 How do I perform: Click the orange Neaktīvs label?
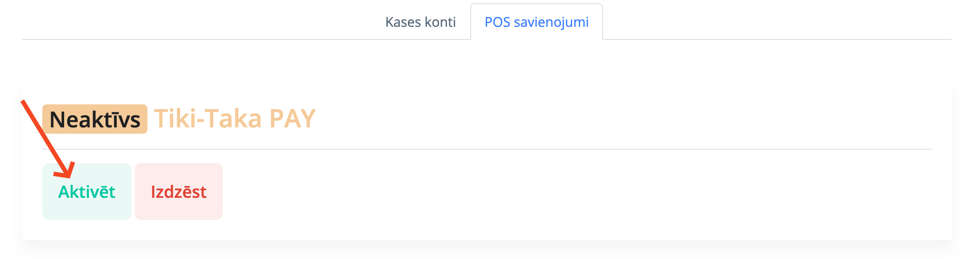point(95,119)
